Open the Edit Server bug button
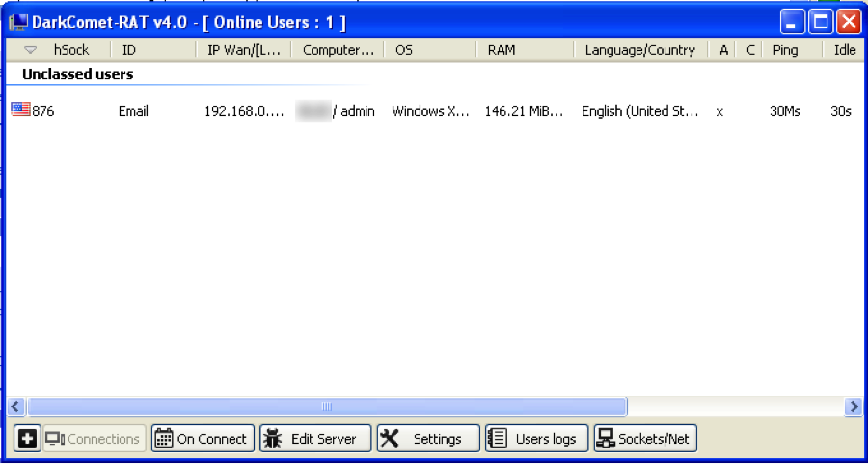This screenshot has height=464, width=868. 315,439
